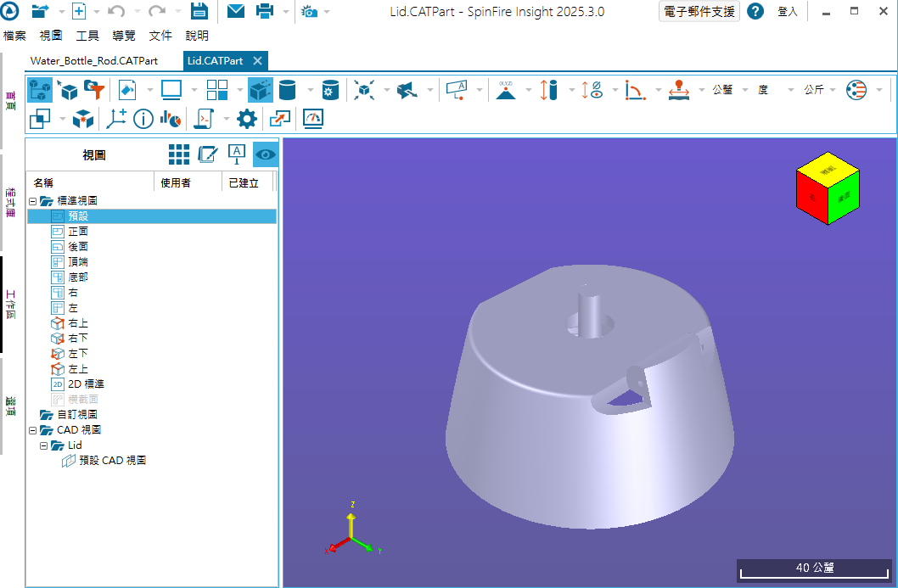Click the model information (i) icon

[x=142, y=119]
